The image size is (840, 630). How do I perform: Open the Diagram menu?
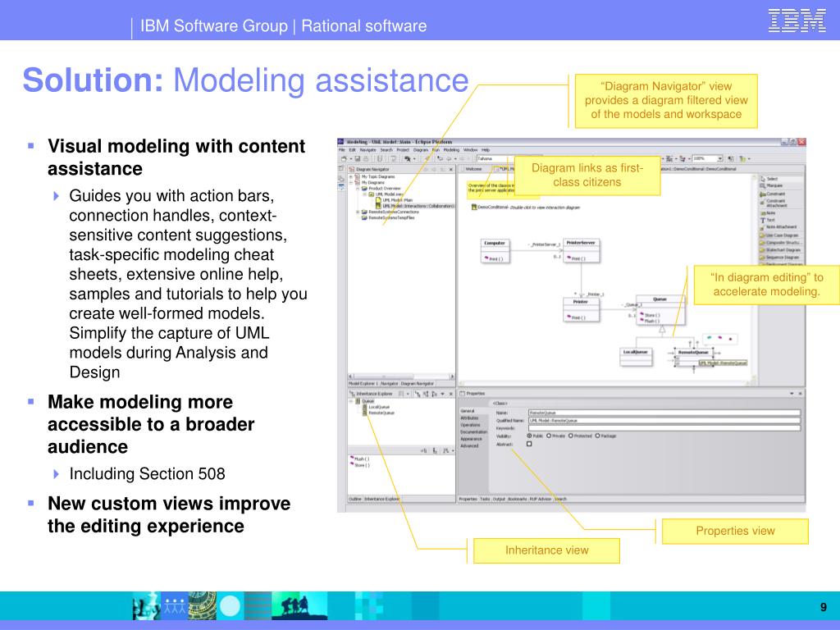pyautogui.click(x=421, y=150)
